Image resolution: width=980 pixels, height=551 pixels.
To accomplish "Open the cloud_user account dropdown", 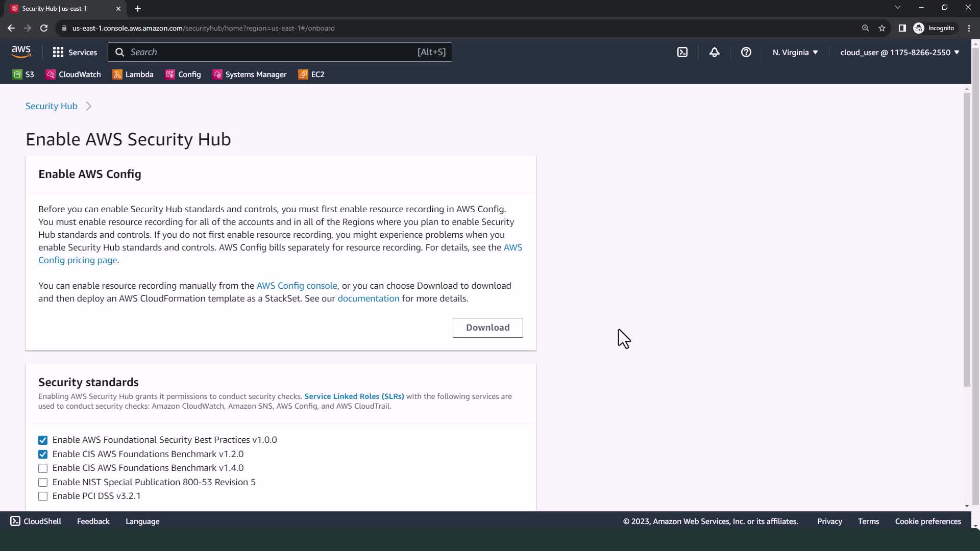I will point(899,52).
